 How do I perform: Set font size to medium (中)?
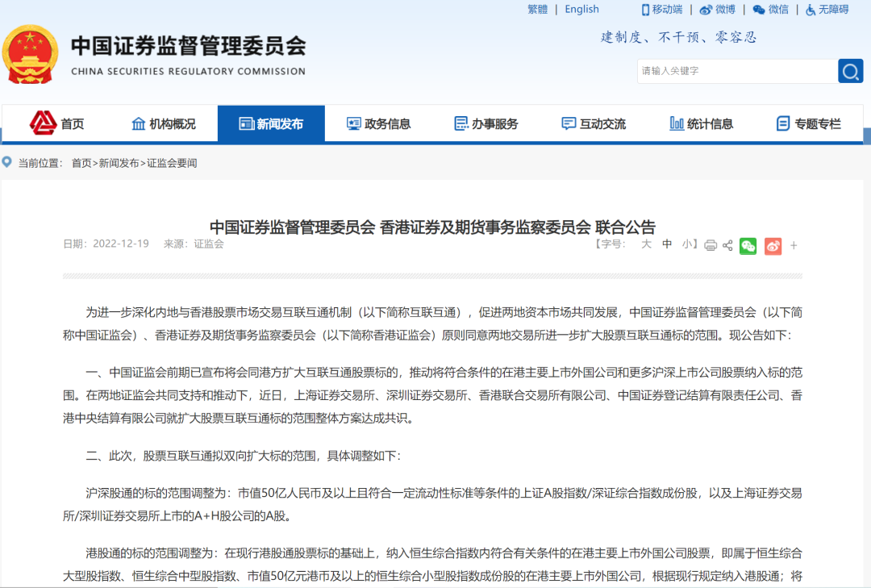[x=667, y=244]
